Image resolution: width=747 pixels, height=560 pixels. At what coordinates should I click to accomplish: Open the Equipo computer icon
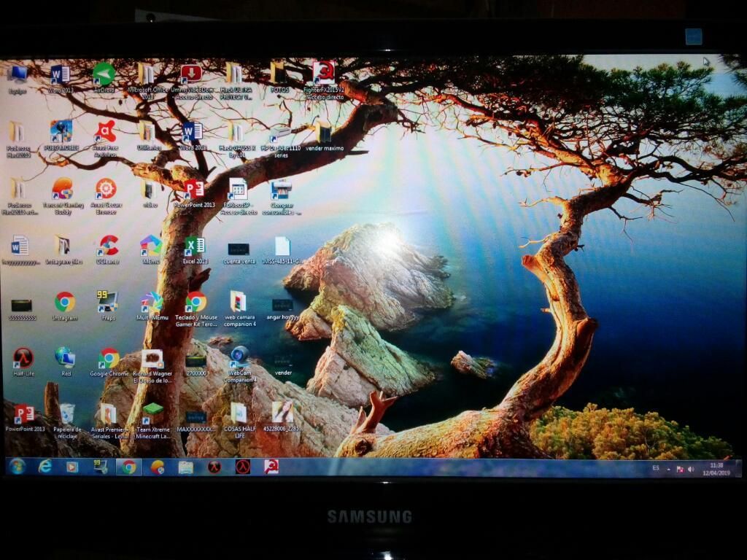click(x=18, y=79)
